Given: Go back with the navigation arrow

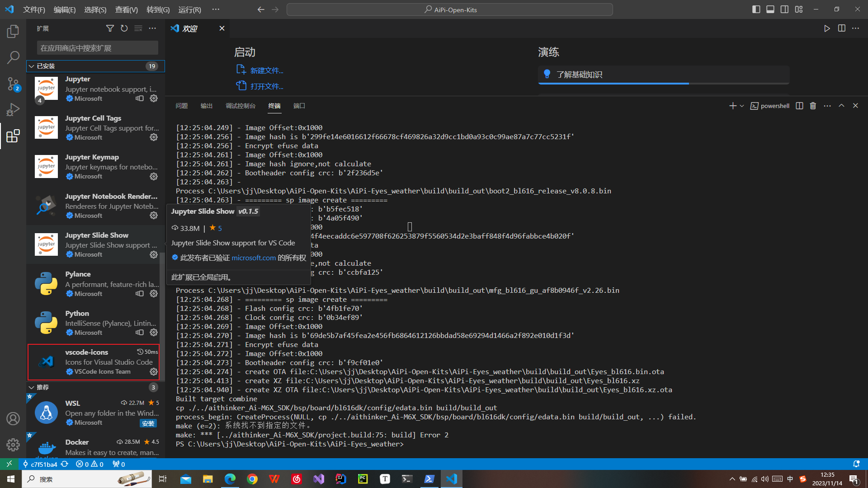Looking at the screenshot, I should pos(261,9).
